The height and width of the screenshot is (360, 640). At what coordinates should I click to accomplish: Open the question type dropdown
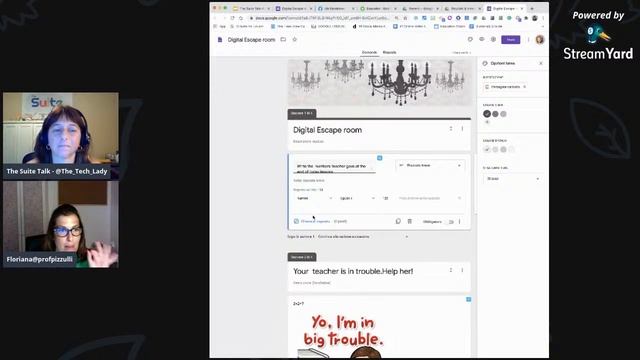[430, 165]
